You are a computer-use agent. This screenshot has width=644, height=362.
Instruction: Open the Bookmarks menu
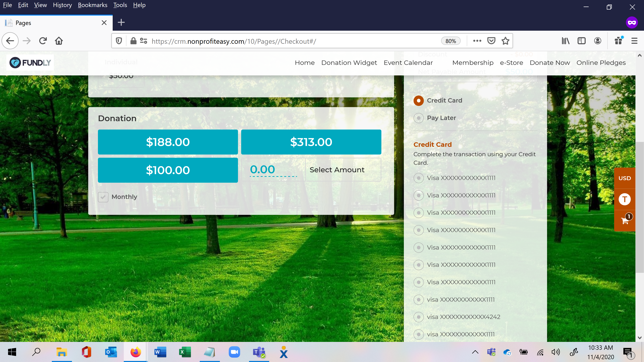(x=93, y=5)
